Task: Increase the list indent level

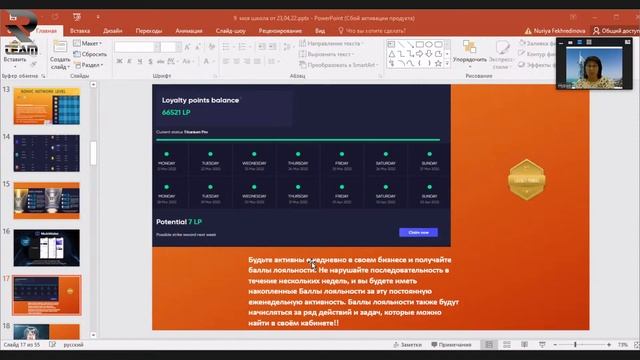Action: coord(272,47)
